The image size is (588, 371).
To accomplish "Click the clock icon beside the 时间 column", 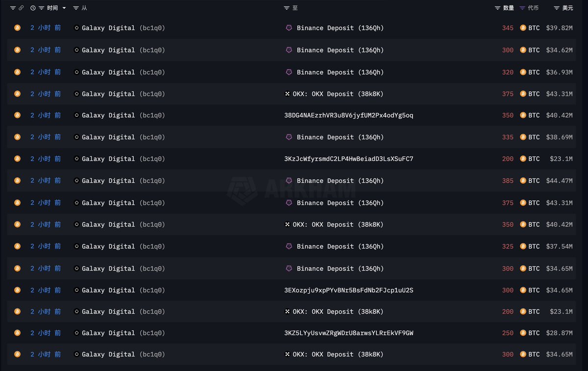I will coord(33,8).
